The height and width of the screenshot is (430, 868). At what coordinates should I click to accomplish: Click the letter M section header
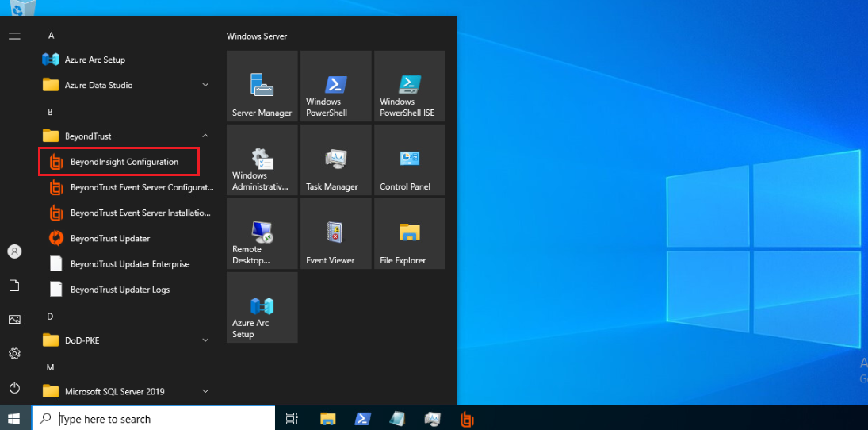tap(51, 367)
